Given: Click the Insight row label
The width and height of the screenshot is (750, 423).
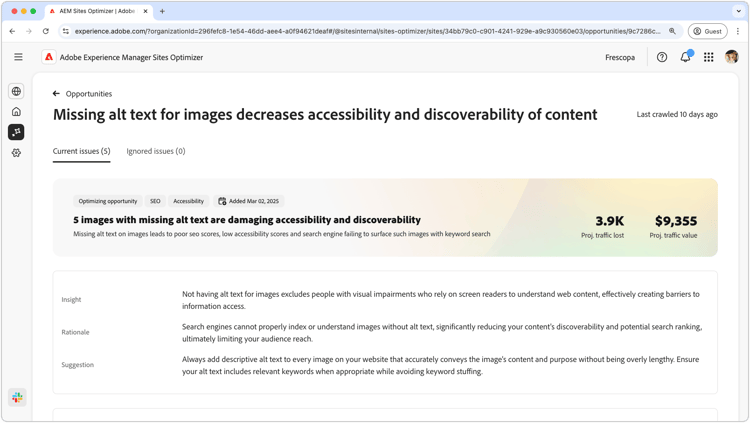Looking at the screenshot, I should point(71,300).
